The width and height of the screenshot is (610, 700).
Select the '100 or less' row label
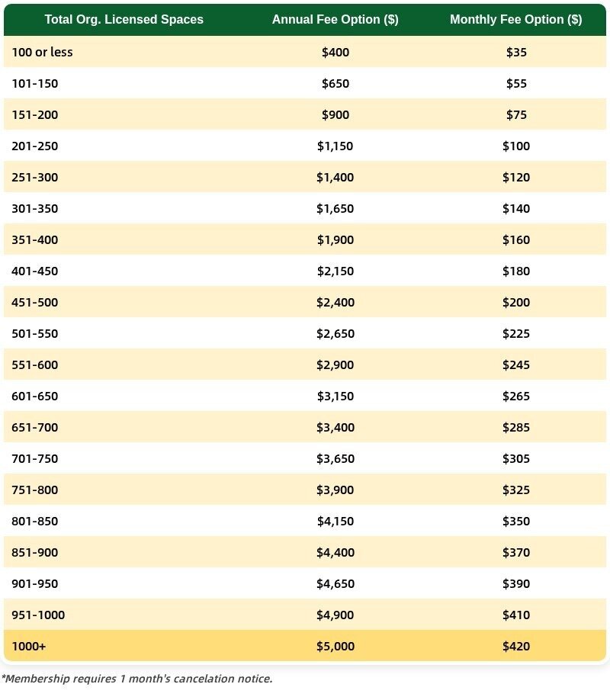(43, 53)
